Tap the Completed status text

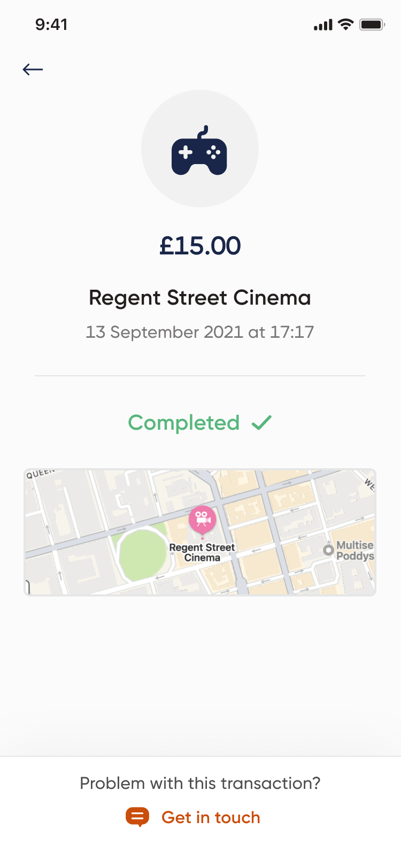(184, 423)
